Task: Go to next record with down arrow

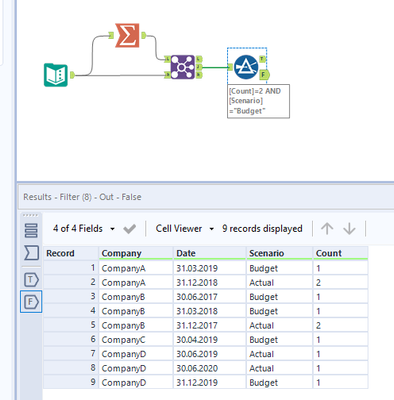Action: (349, 229)
